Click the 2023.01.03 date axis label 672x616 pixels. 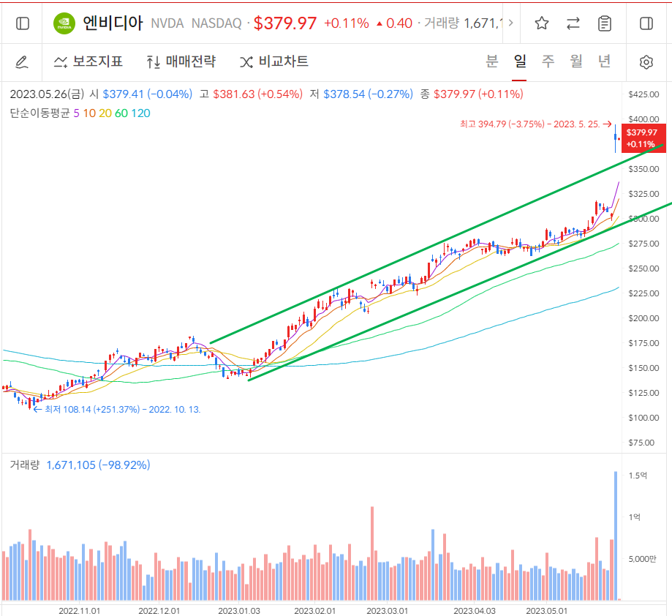238,610
